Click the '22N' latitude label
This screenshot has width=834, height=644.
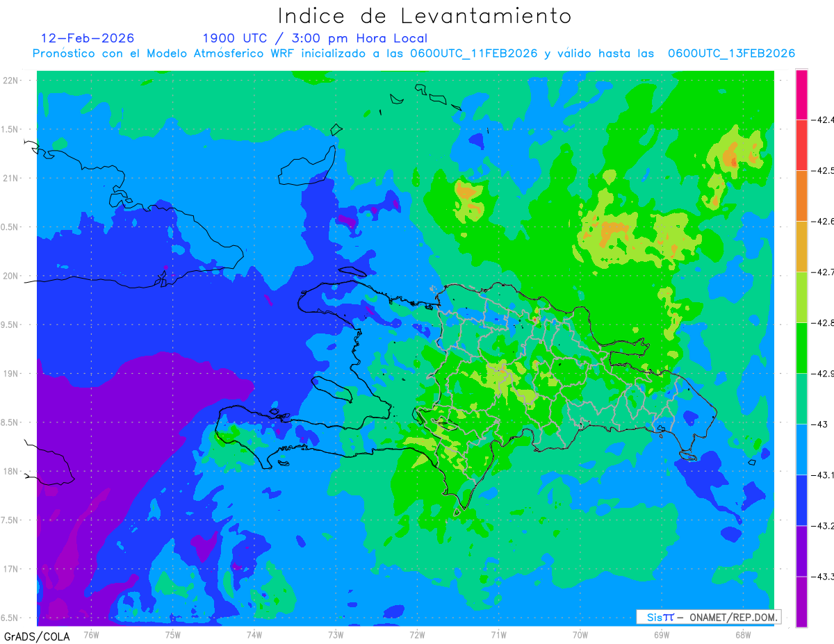tap(11, 80)
